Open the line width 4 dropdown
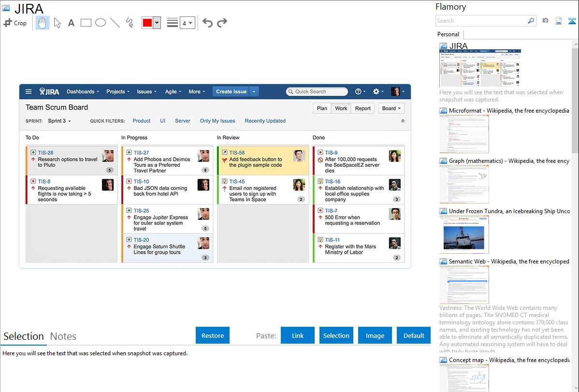 188,23
